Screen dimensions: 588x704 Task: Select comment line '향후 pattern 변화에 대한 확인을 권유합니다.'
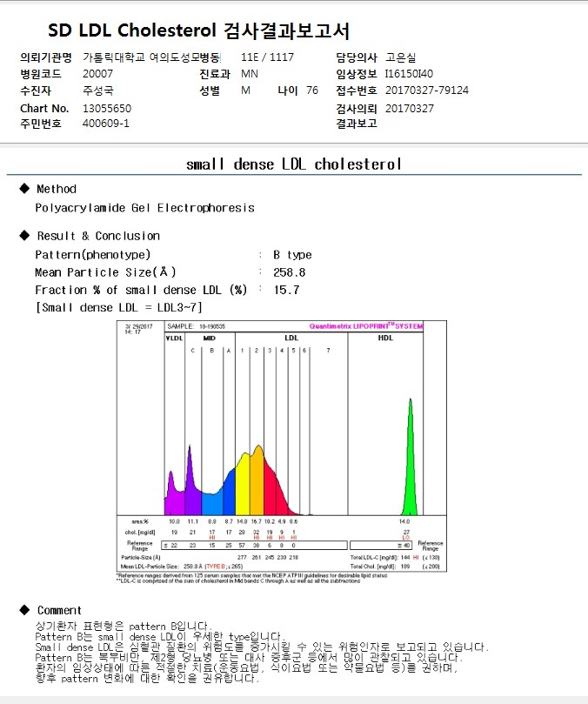147,678
